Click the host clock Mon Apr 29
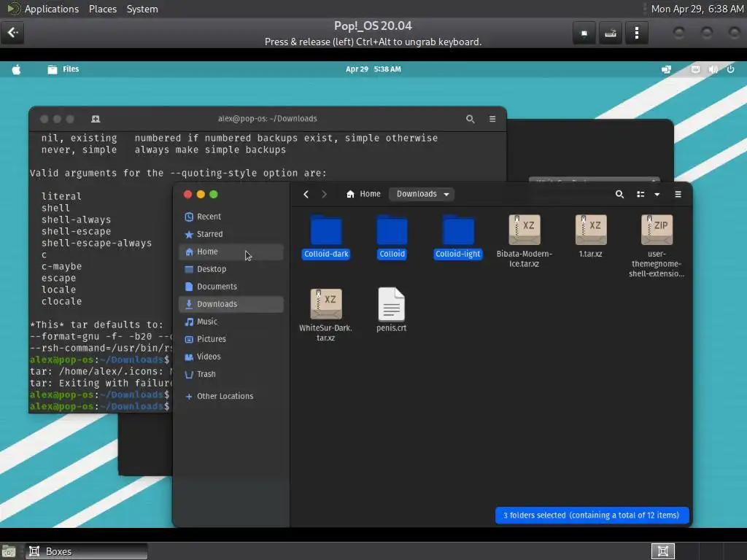This screenshot has height=560, width=747. pyautogui.click(x=697, y=9)
